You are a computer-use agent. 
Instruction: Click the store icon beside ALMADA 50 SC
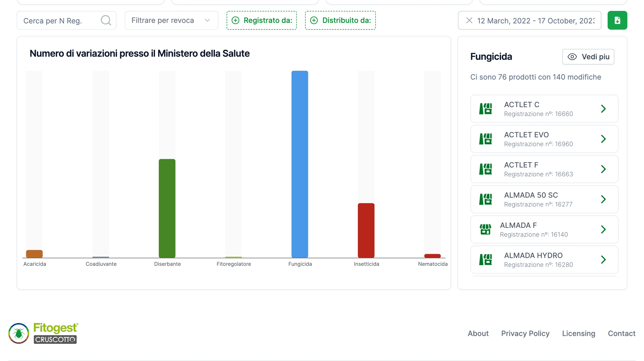coord(485,199)
